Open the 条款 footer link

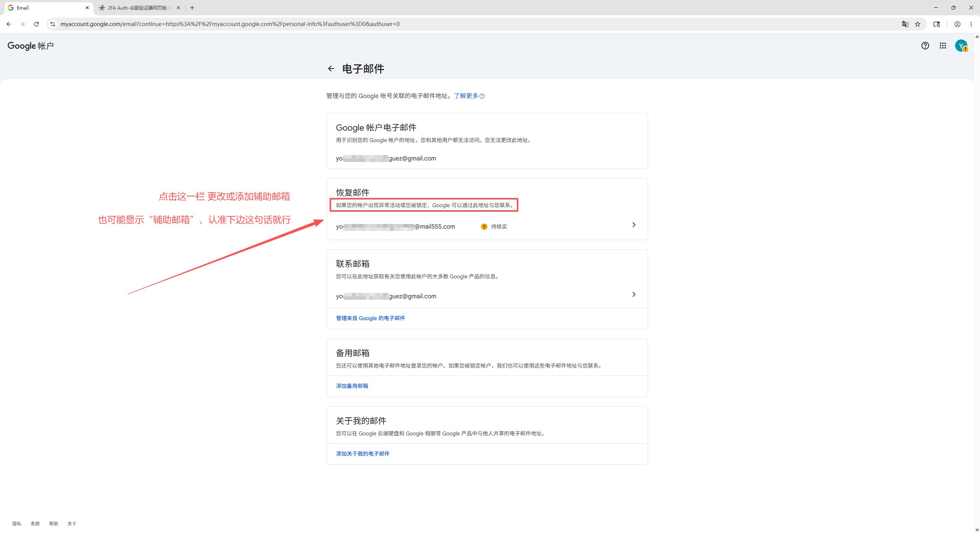pos(35,523)
